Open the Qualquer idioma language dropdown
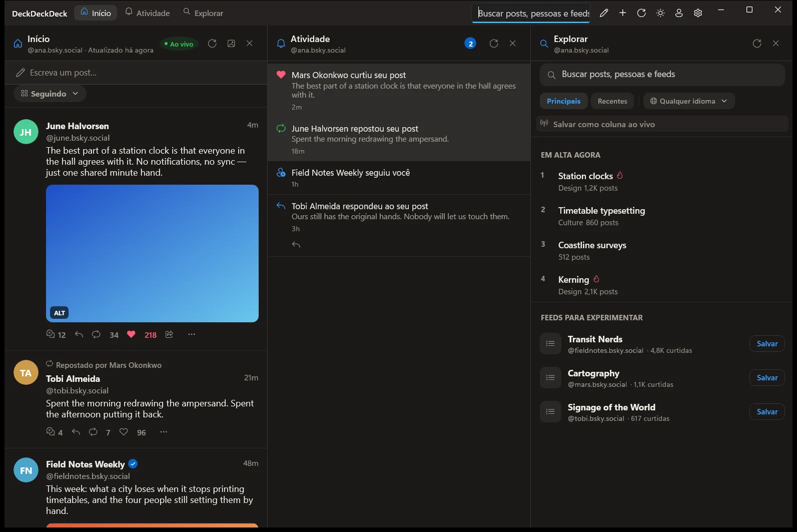797x532 pixels. [x=688, y=101]
